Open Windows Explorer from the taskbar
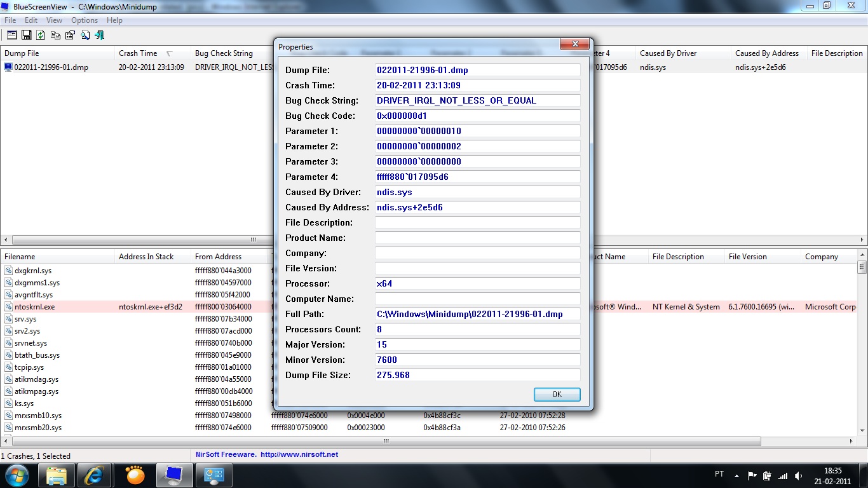Screen dimensions: 868x488 click(x=57, y=475)
